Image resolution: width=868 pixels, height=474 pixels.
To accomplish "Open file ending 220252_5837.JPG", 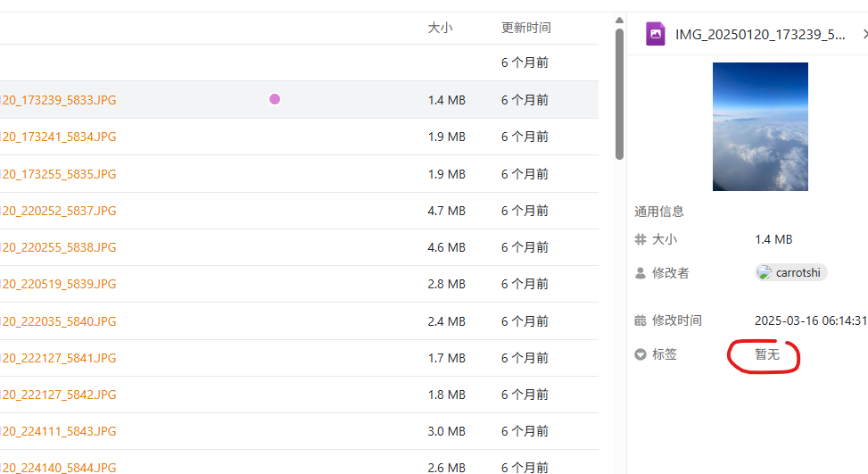I will point(58,211).
